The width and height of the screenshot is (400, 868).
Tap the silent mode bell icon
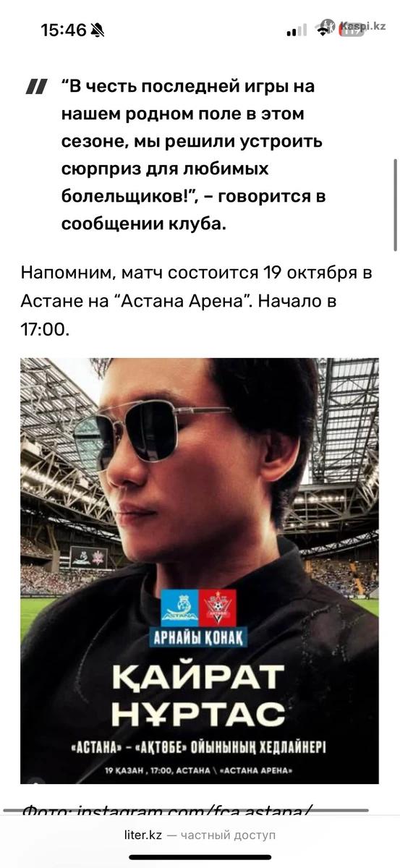tap(98, 30)
